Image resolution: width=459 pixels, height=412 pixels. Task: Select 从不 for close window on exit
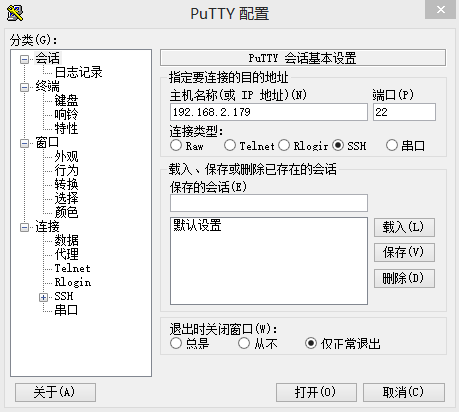244,343
